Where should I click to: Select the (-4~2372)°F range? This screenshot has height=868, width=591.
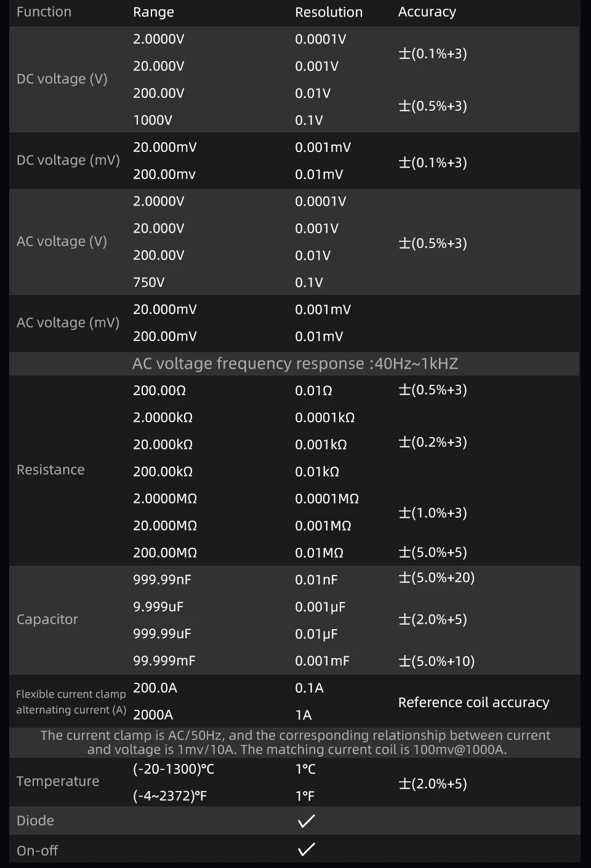(170, 796)
